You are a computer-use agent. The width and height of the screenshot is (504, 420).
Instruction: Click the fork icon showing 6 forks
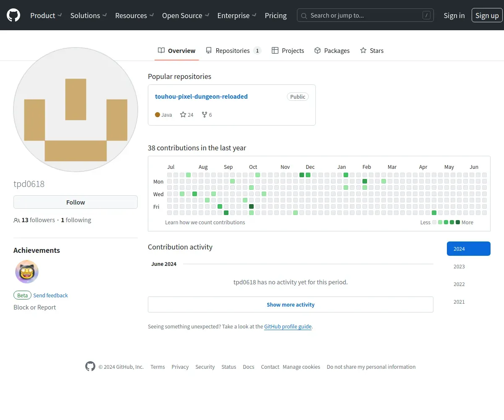[x=205, y=115]
